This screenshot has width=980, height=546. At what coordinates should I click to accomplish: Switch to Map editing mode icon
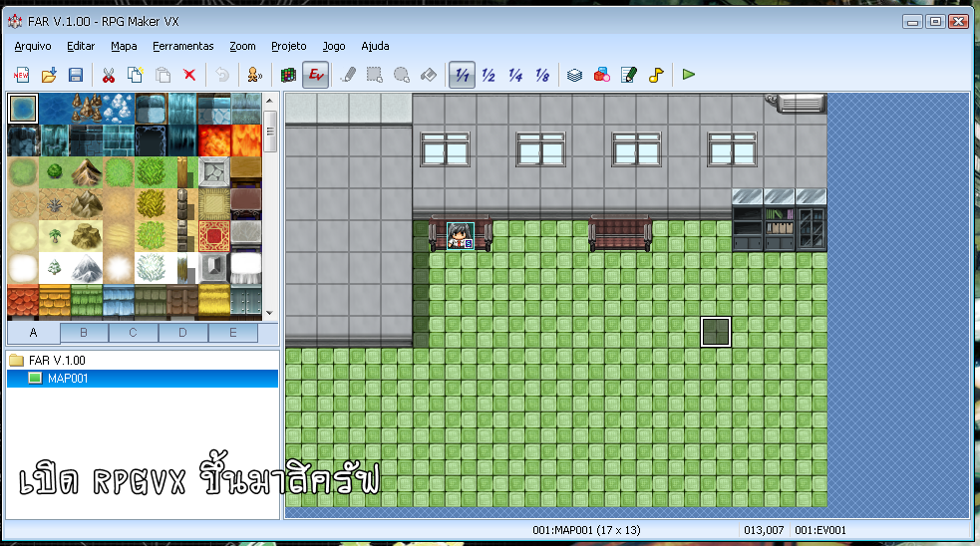(288, 75)
